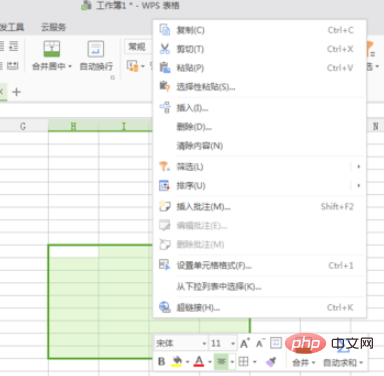Click the increase indent icon in ribbon

tap(14, 46)
